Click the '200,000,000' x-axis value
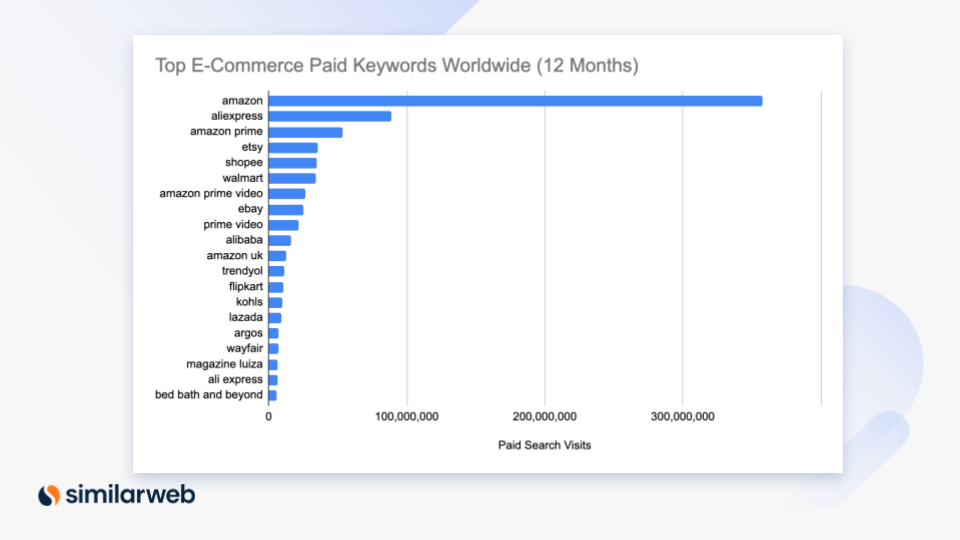The image size is (960, 540). tap(544, 416)
